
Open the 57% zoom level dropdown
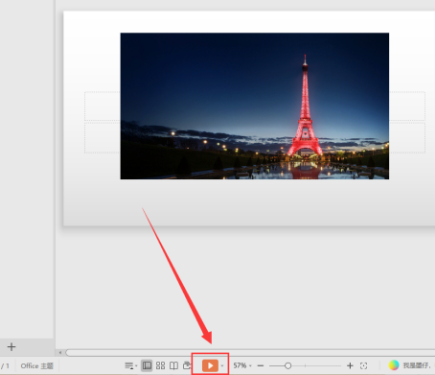(242, 366)
